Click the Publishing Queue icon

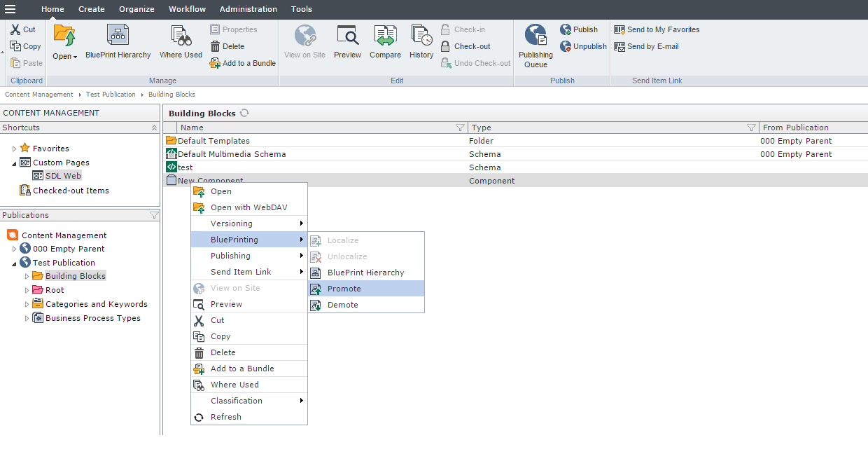tap(535, 36)
